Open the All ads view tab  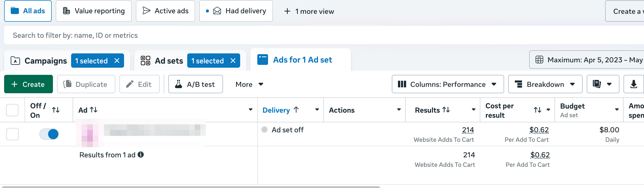[28, 11]
